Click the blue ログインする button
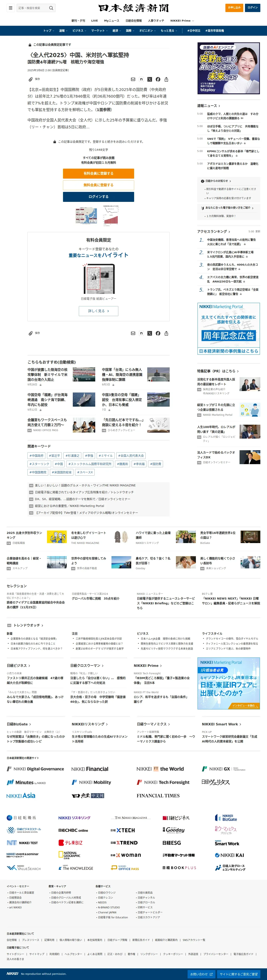 pyautogui.click(x=98, y=197)
